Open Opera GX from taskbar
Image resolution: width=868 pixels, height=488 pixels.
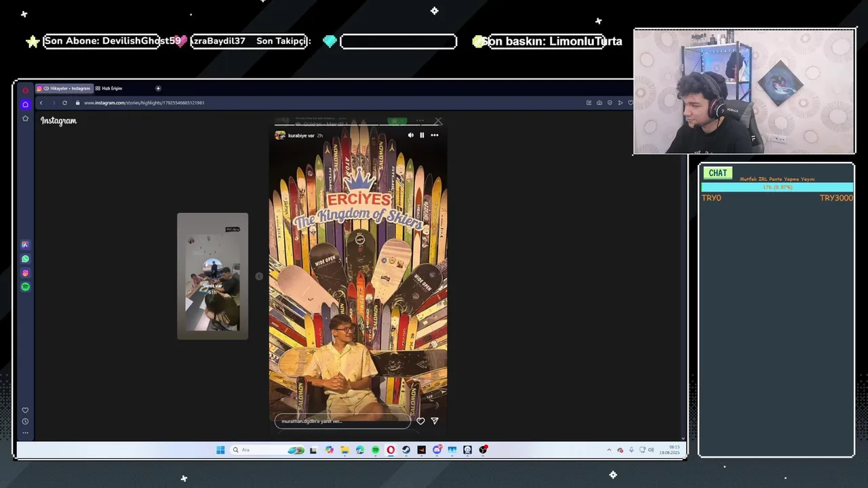[x=391, y=449]
